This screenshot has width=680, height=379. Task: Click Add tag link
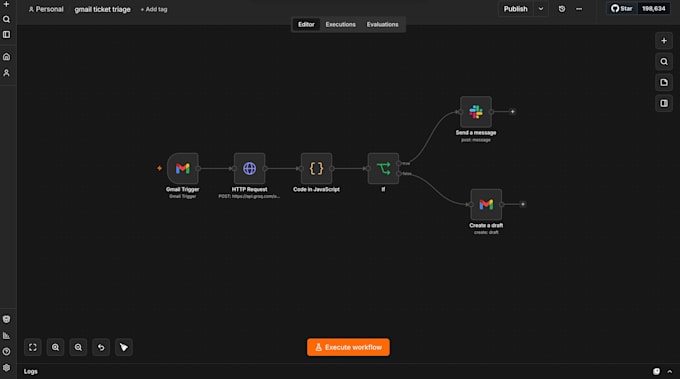point(154,9)
